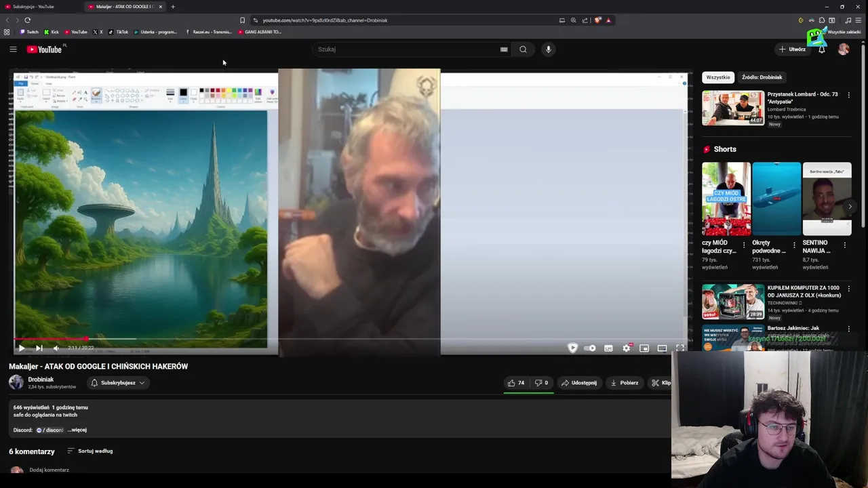868x488 pixels.
Task: Open options for 'KUPIŁEM KOMPUTER' video
Action: (x=848, y=289)
